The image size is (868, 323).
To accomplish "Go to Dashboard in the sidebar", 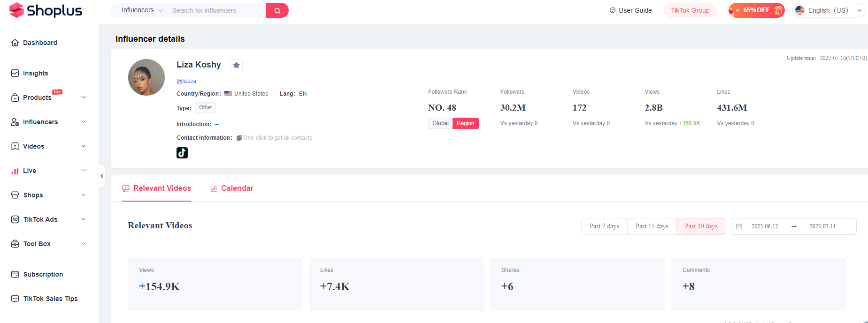I will (x=40, y=43).
